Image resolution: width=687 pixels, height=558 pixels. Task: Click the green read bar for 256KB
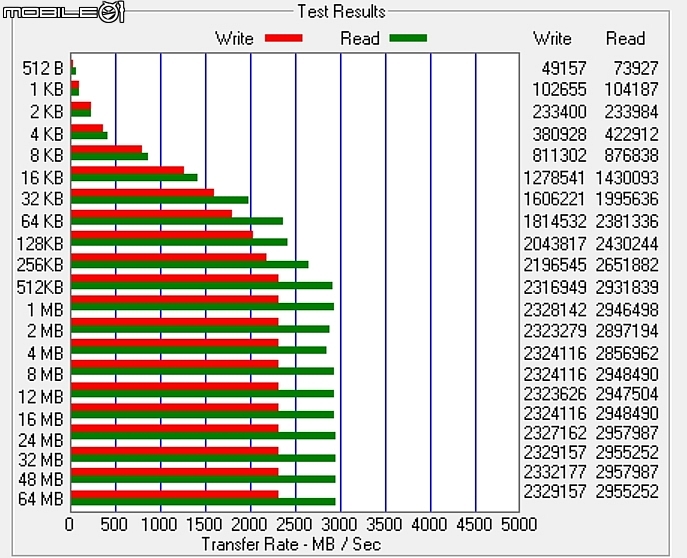[x=190, y=265]
